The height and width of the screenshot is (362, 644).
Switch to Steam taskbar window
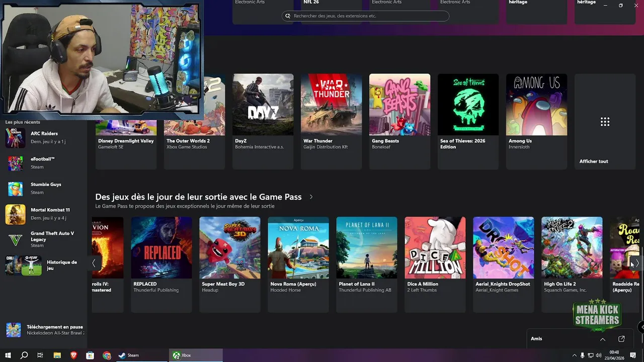click(x=142, y=355)
